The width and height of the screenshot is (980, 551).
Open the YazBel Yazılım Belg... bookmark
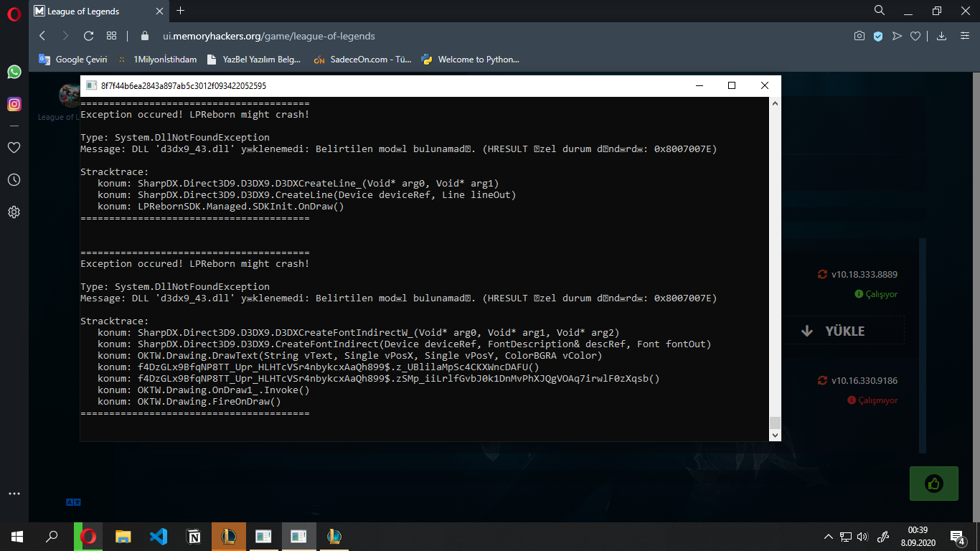[x=253, y=60]
